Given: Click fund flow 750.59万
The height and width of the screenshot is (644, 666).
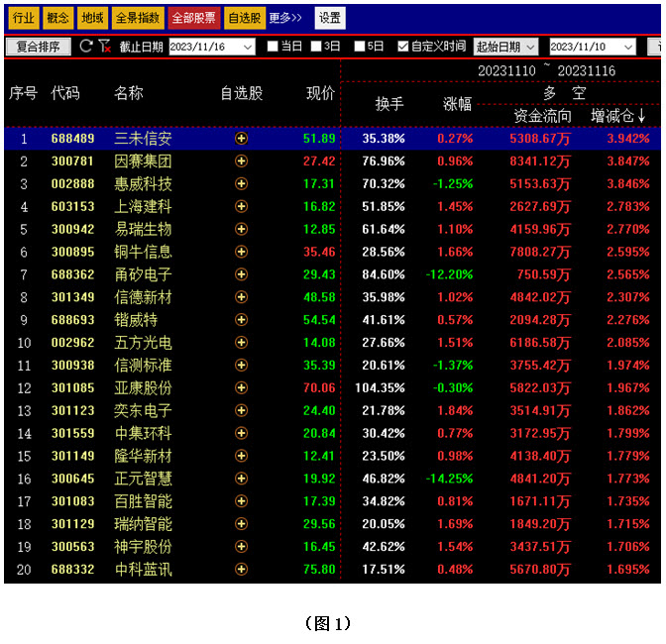Looking at the screenshot, I should click(x=544, y=274).
